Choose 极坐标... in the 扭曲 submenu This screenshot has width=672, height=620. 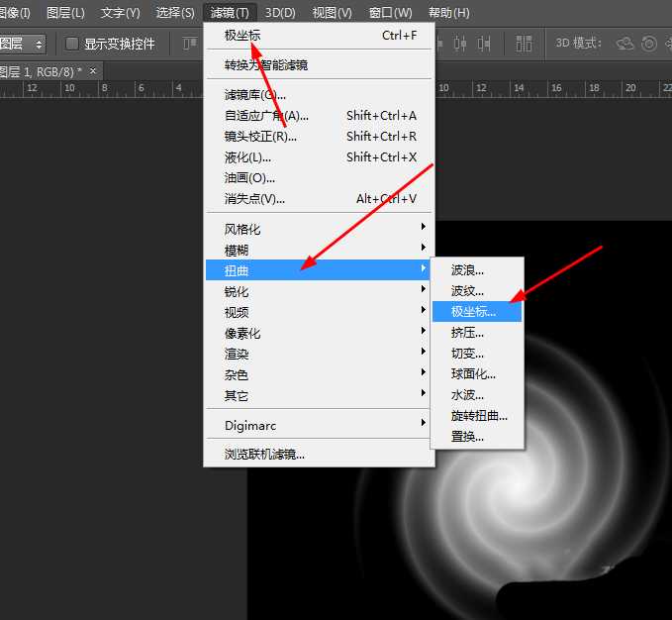pyautogui.click(x=476, y=311)
